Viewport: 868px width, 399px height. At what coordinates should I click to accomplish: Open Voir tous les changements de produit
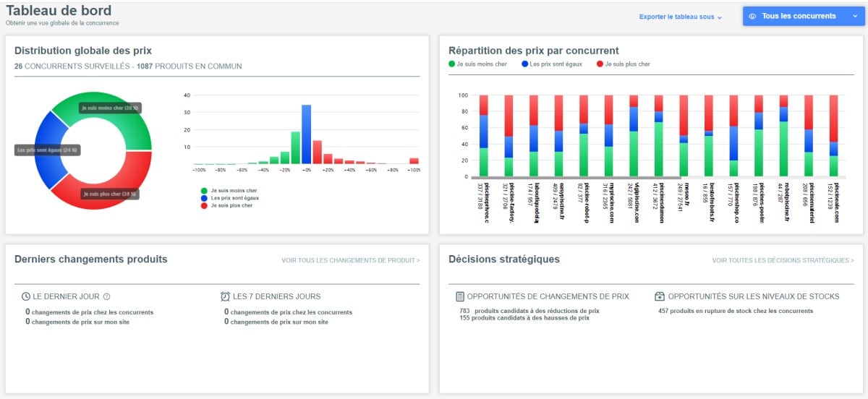(x=350, y=260)
